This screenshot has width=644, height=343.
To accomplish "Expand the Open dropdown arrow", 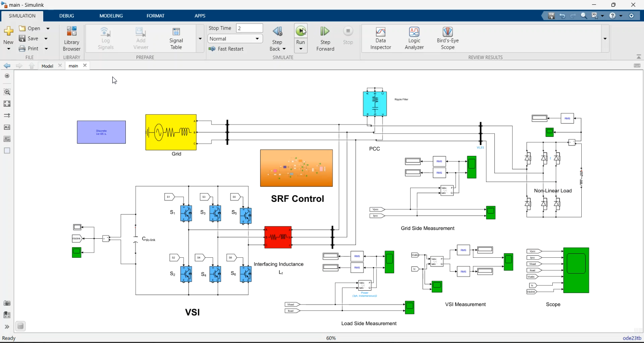I will pyautogui.click(x=48, y=29).
